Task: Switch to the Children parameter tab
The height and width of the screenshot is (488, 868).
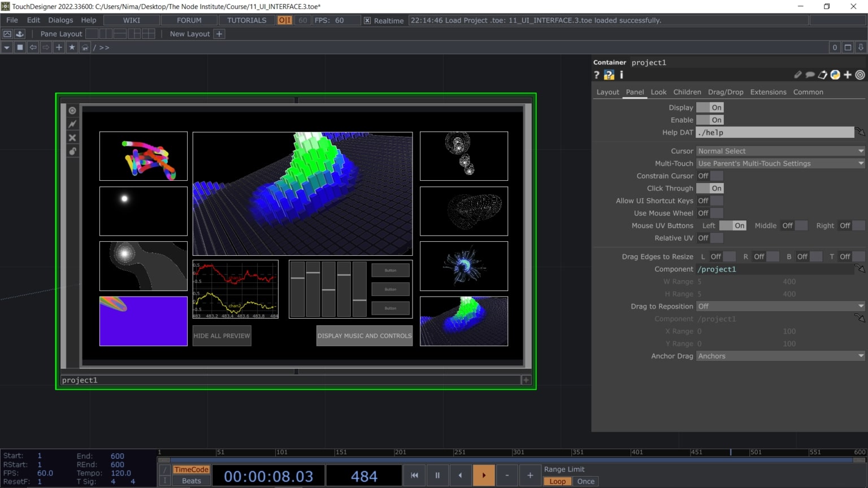Action: point(687,92)
